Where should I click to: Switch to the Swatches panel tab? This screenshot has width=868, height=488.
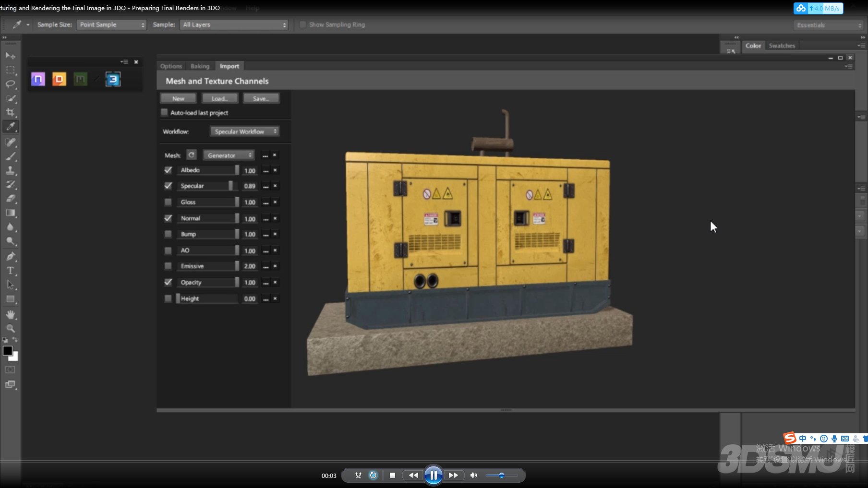pos(782,46)
